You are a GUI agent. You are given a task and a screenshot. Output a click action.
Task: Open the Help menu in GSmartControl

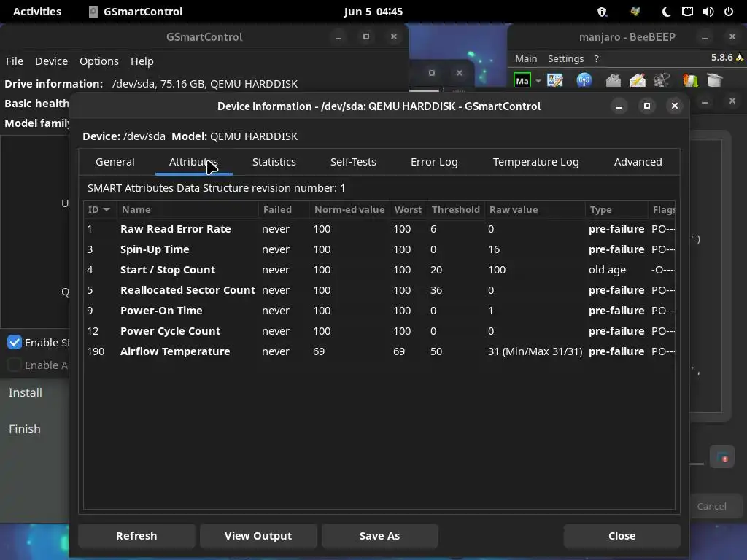[x=142, y=61]
